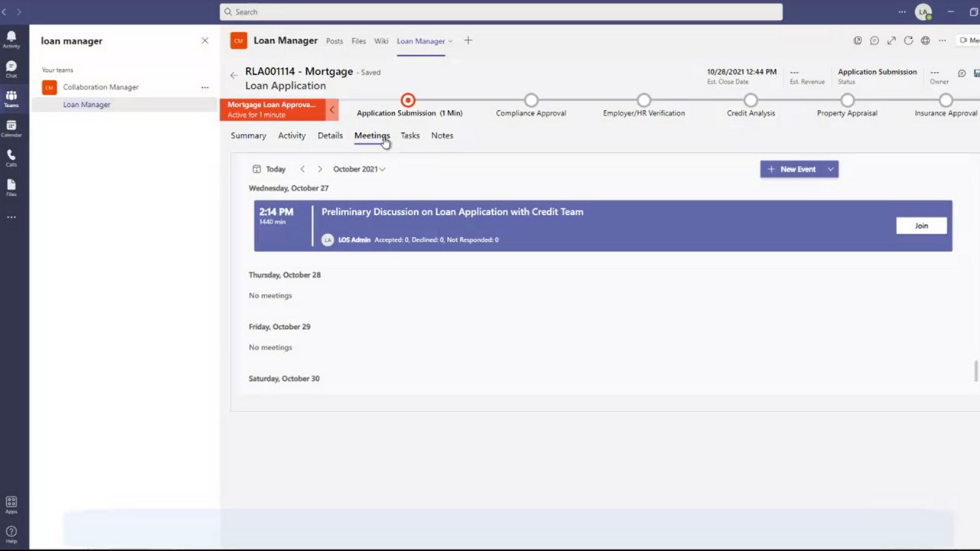
Task: Open Files in the Teams sidebar
Action: click(x=11, y=187)
